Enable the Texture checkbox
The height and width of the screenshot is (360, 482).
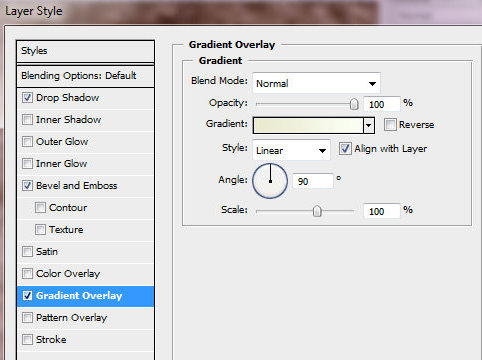[x=40, y=230]
